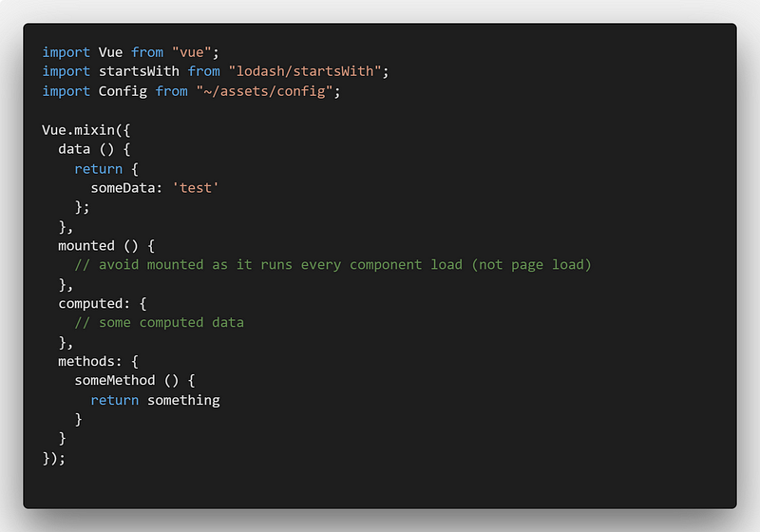The image size is (760, 532).
Task: Click the "~/assets/config" path string
Action: coord(265,91)
